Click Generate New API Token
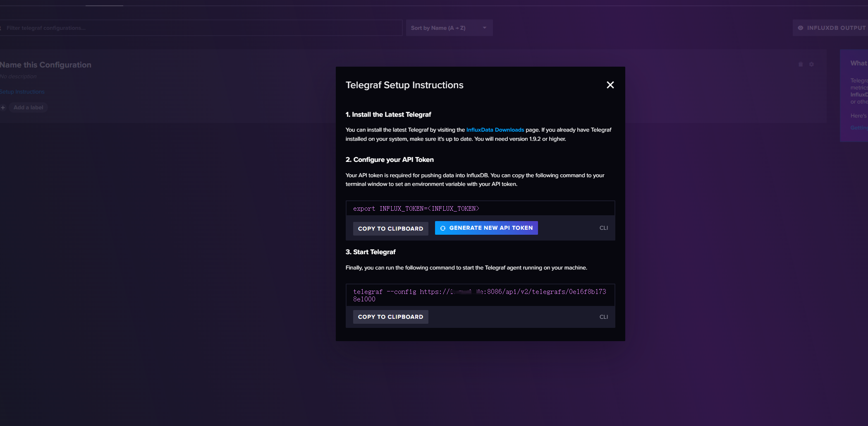 [x=486, y=228]
